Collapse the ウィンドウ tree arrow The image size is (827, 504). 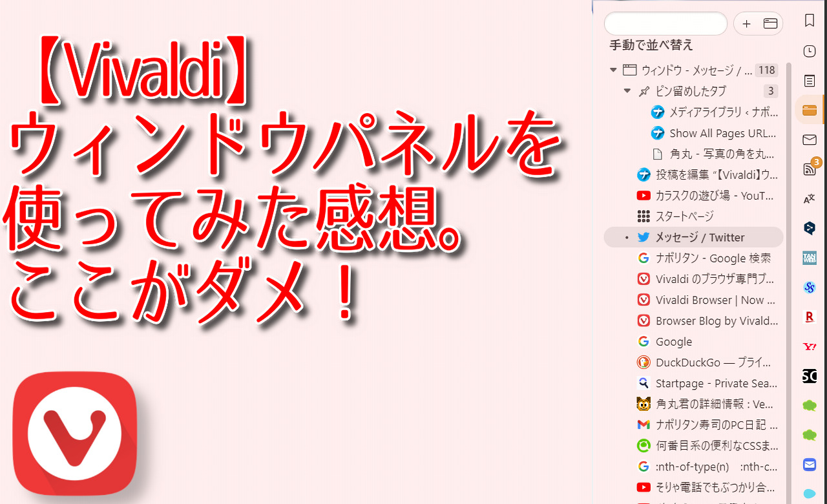613,70
